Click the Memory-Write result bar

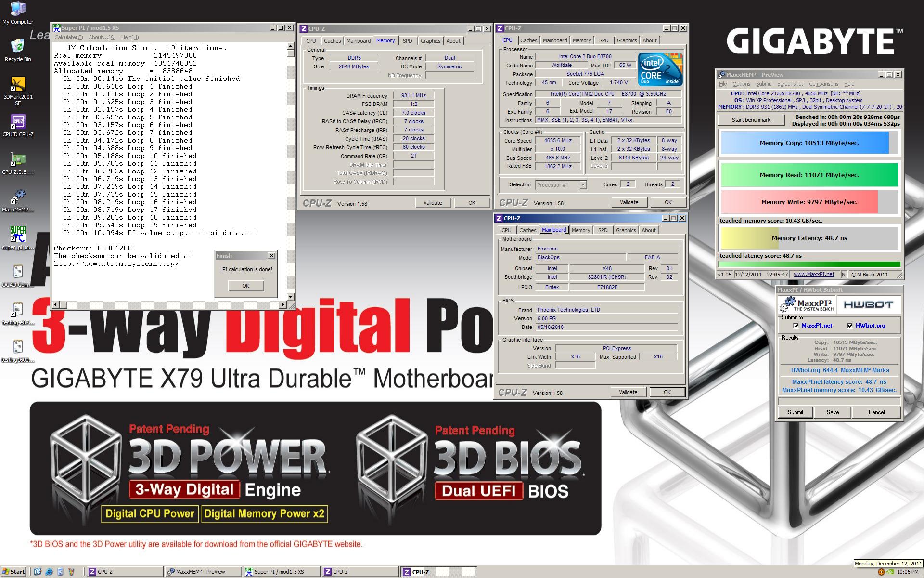tap(809, 202)
